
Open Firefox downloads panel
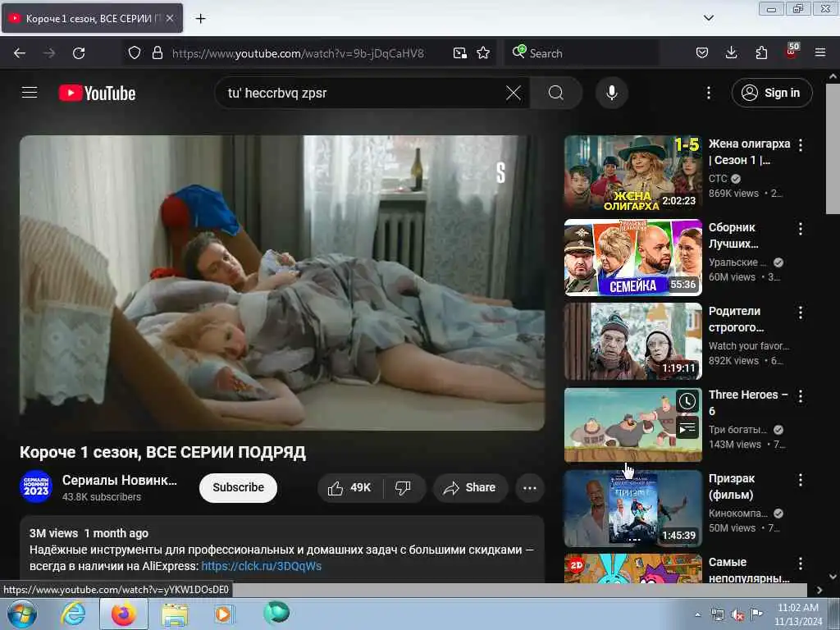coord(731,53)
